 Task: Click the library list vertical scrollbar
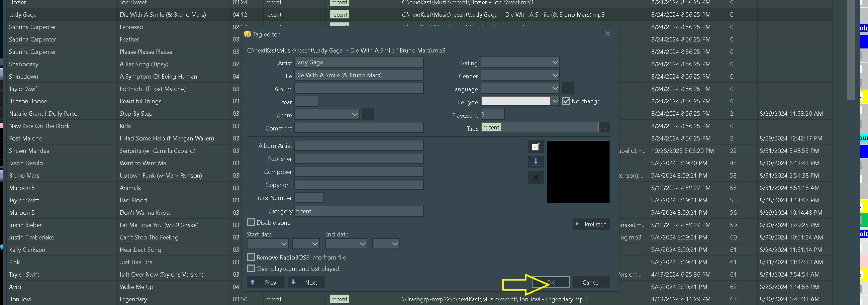coord(851,50)
